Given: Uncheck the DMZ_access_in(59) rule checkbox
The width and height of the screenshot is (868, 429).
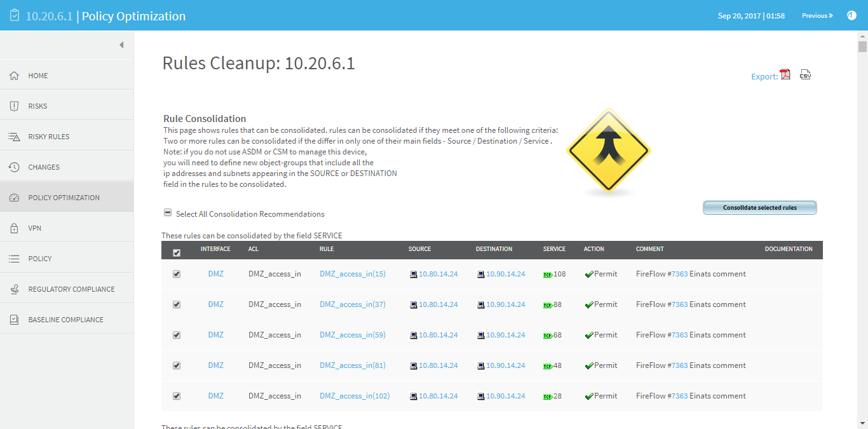Looking at the screenshot, I should pos(177,335).
